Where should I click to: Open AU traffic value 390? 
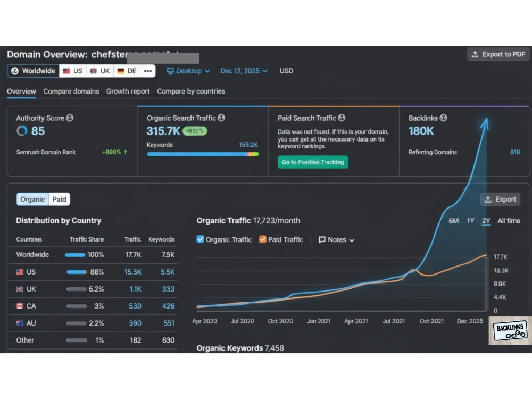[135, 323]
